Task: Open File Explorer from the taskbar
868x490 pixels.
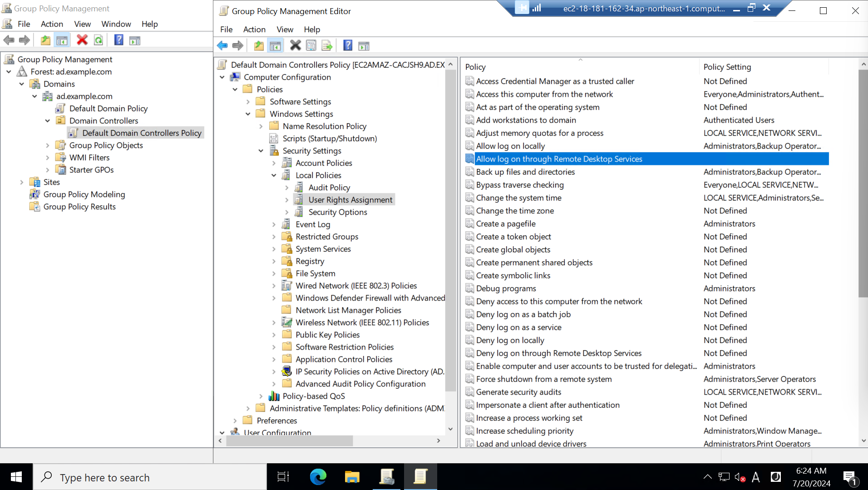Action: [352, 477]
